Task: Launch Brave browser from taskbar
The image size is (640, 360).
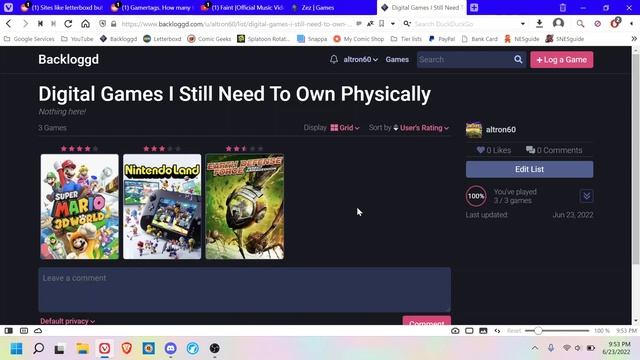Action: click(x=127, y=348)
